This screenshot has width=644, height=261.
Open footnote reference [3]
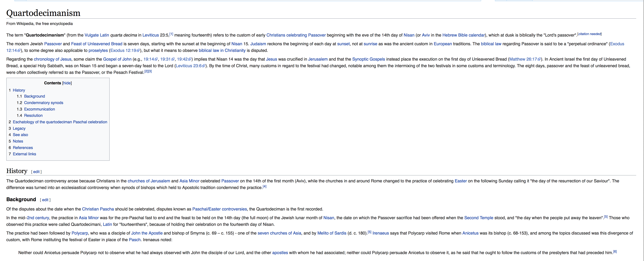click(150, 71)
